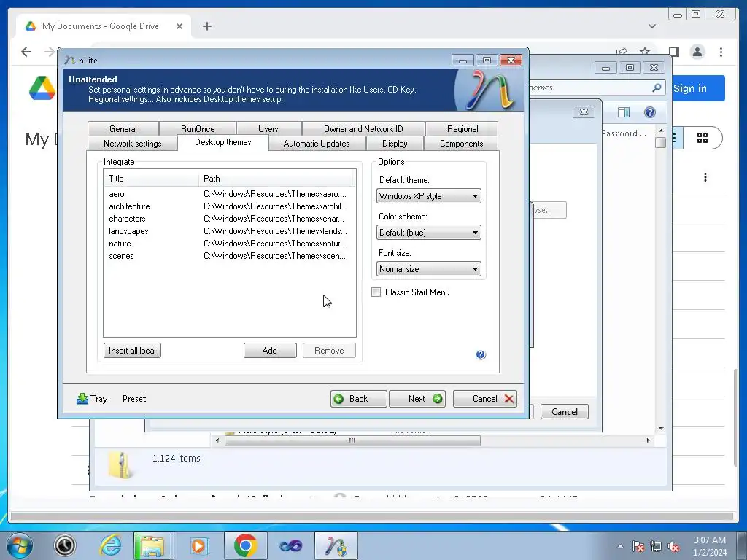Go to the Regional tab
This screenshot has width=747, height=560.
[462, 128]
